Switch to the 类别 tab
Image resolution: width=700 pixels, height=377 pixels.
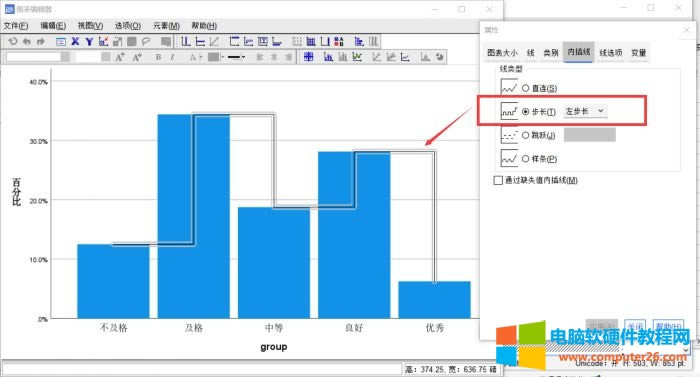tap(550, 53)
